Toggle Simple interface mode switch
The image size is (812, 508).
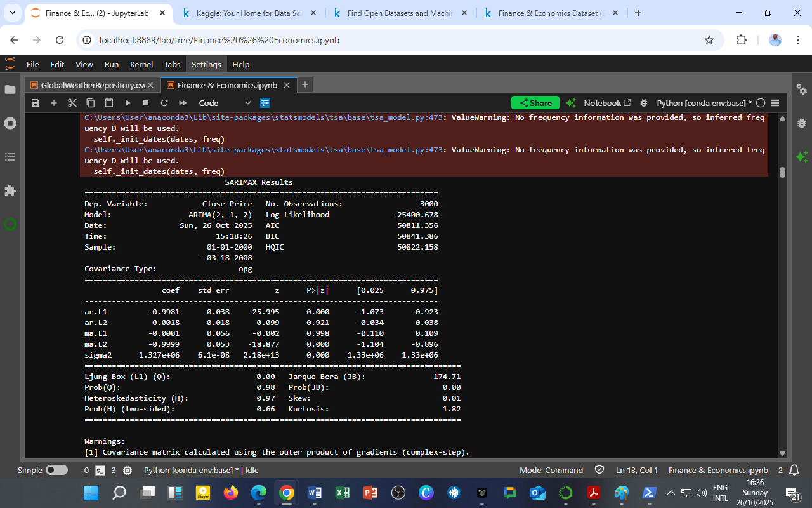tap(56, 471)
